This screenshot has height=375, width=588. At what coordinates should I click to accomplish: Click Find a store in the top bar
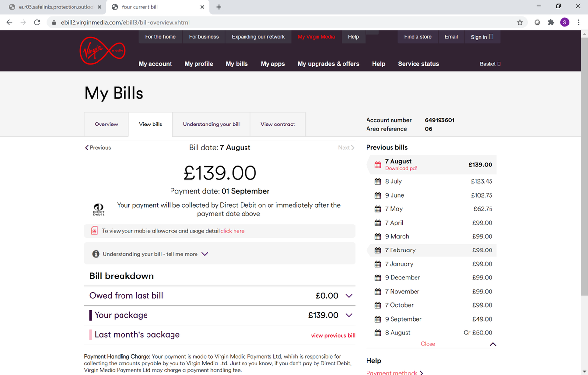pos(418,37)
